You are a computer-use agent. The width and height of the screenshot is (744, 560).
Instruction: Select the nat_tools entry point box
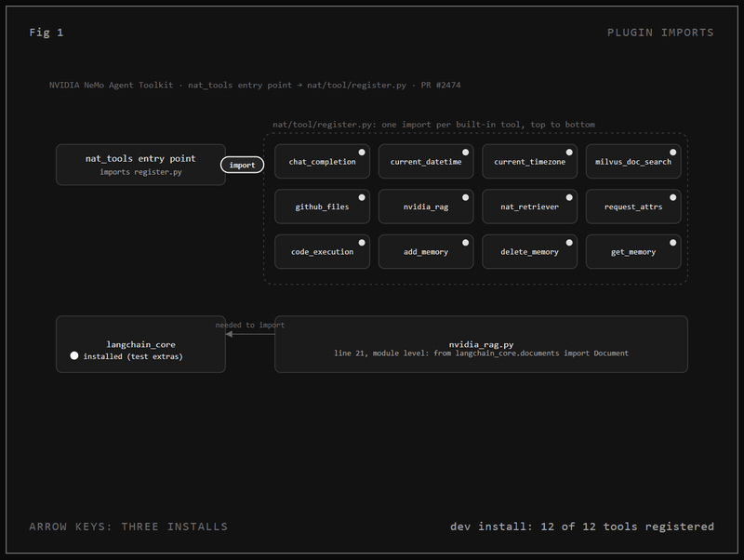(140, 165)
